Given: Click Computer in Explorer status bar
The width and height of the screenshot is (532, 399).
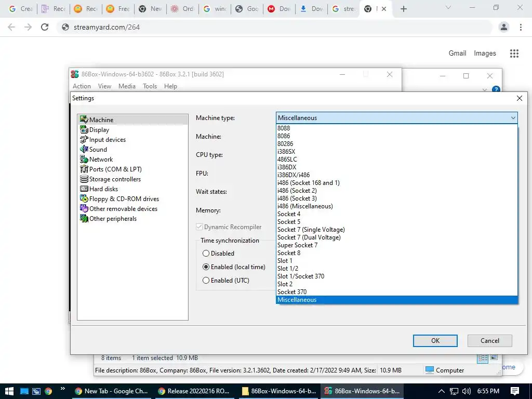Looking at the screenshot, I should pyautogui.click(x=445, y=370).
